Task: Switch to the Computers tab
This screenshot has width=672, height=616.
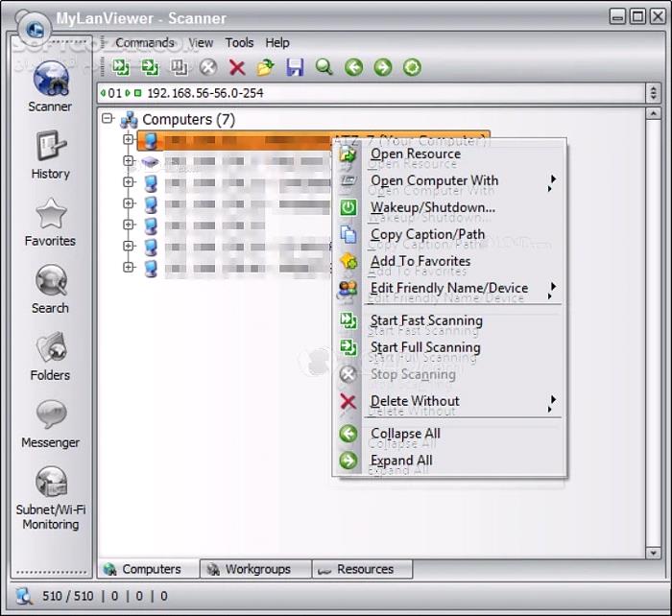Action: (148, 569)
